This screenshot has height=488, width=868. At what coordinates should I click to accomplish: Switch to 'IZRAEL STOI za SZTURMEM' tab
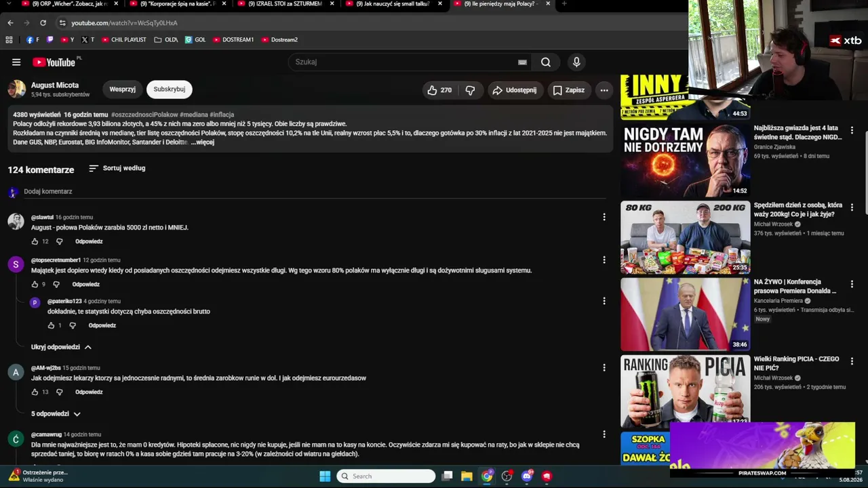pos(285,4)
